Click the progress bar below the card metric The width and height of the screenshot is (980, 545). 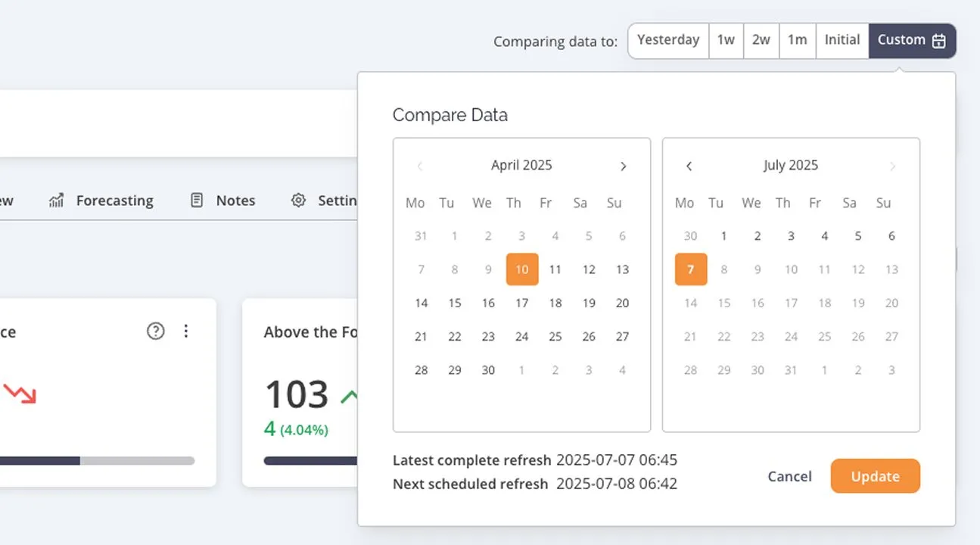point(96,460)
